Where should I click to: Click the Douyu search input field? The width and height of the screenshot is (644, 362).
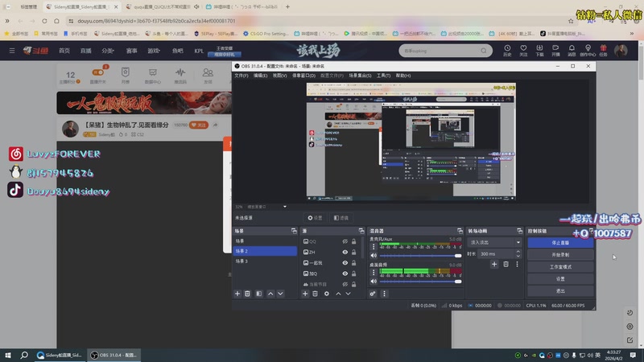coord(440,51)
